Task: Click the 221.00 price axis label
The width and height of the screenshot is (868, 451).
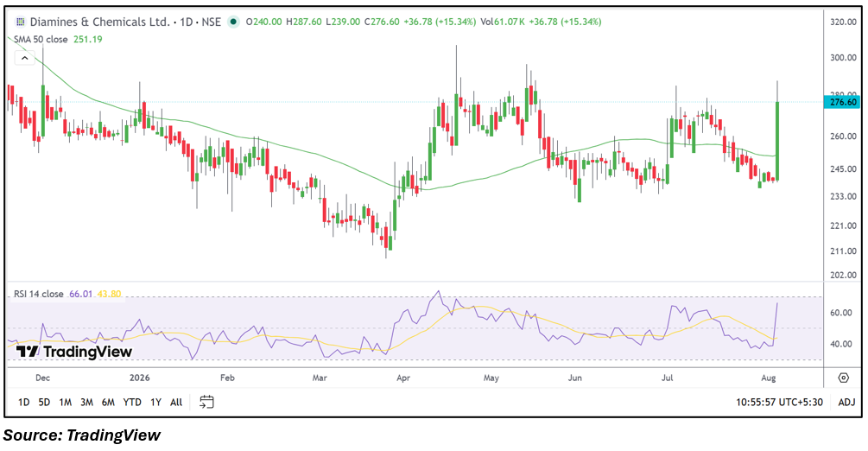Action: point(844,225)
